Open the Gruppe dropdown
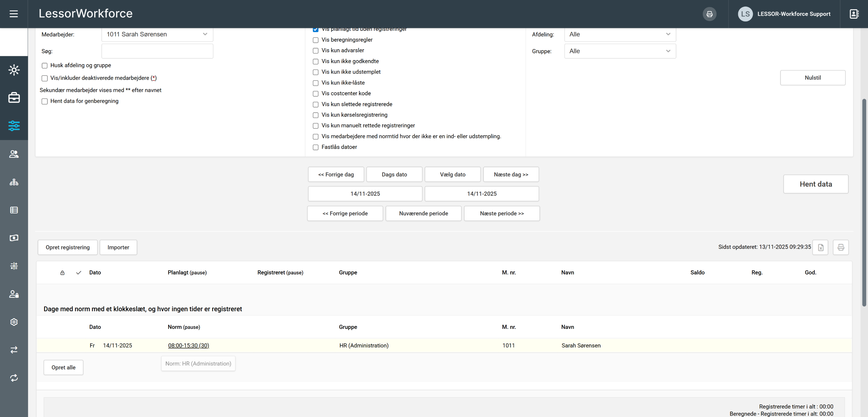This screenshot has width=868, height=417. click(620, 51)
